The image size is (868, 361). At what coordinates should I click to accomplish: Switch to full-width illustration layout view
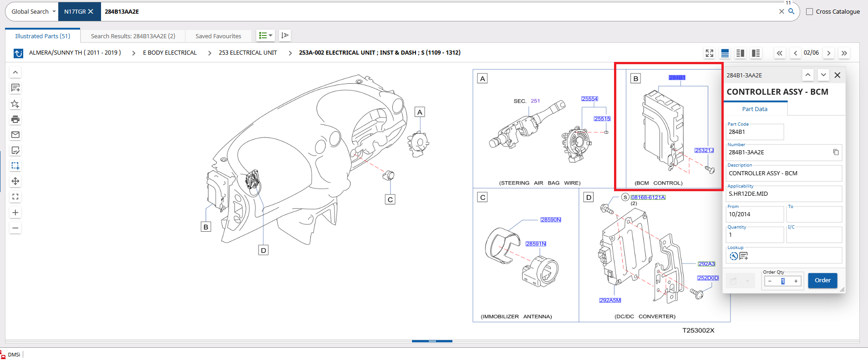tap(725, 53)
